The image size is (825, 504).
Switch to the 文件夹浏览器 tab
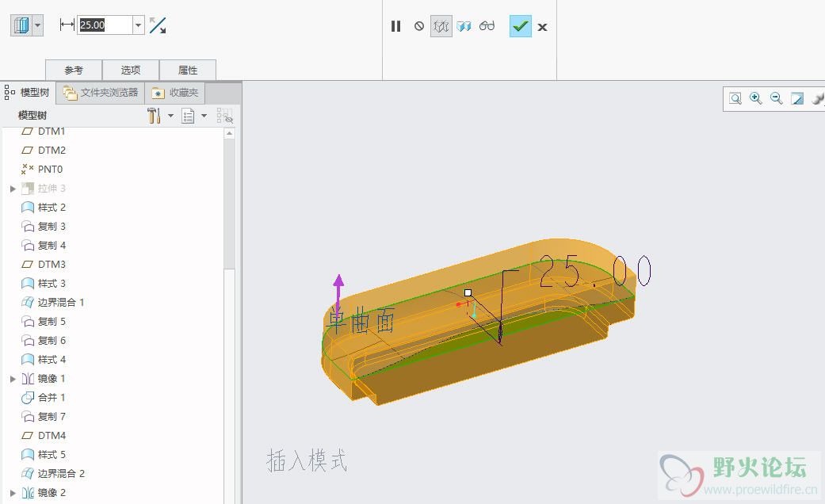pyautogui.click(x=100, y=94)
